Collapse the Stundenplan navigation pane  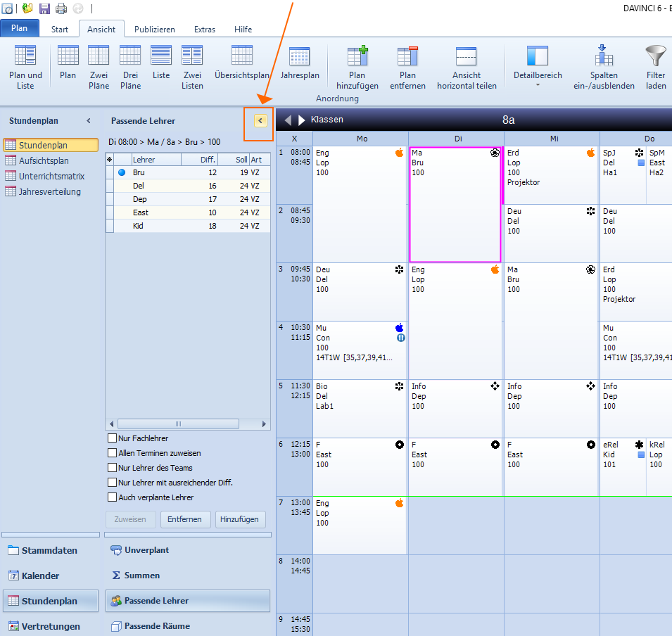click(89, 121)
